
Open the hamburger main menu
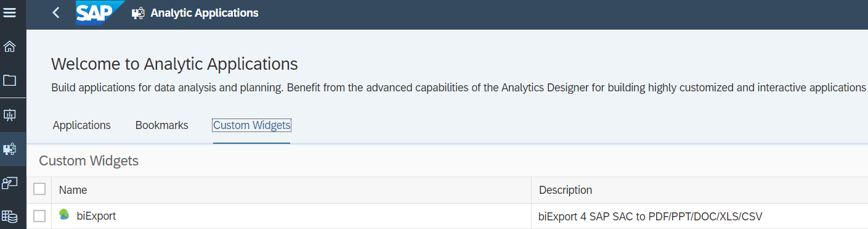click(x=10, y=12)
